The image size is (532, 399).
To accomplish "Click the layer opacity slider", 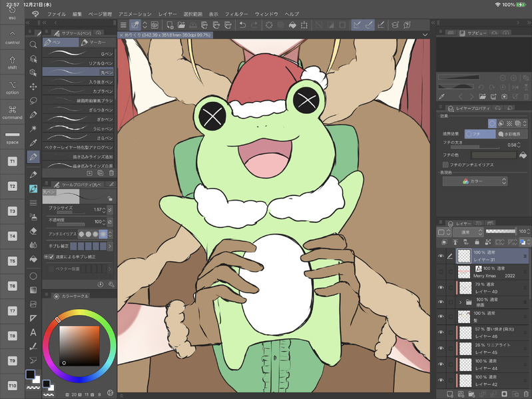I will 501,231.
